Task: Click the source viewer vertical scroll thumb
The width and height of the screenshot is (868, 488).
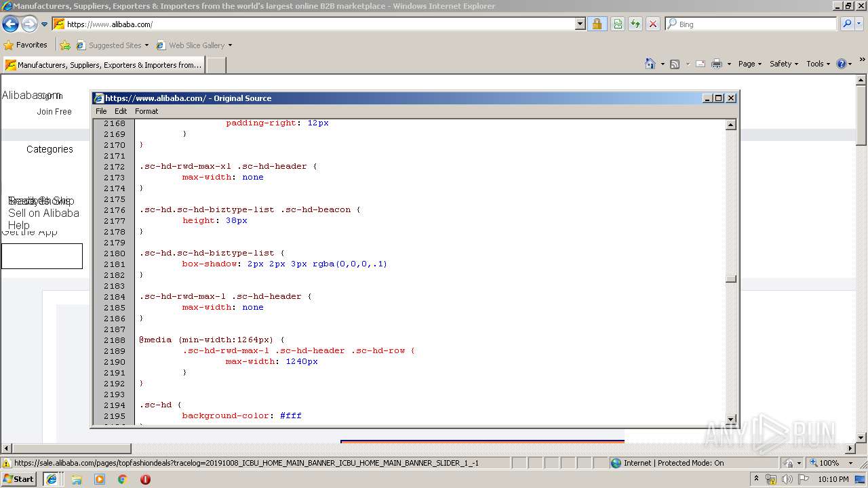Action: pos(730,279)
